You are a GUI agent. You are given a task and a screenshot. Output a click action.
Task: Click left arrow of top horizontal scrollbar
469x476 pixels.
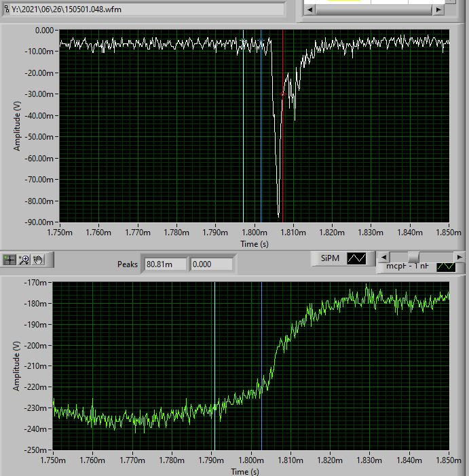tap(309, 9)
